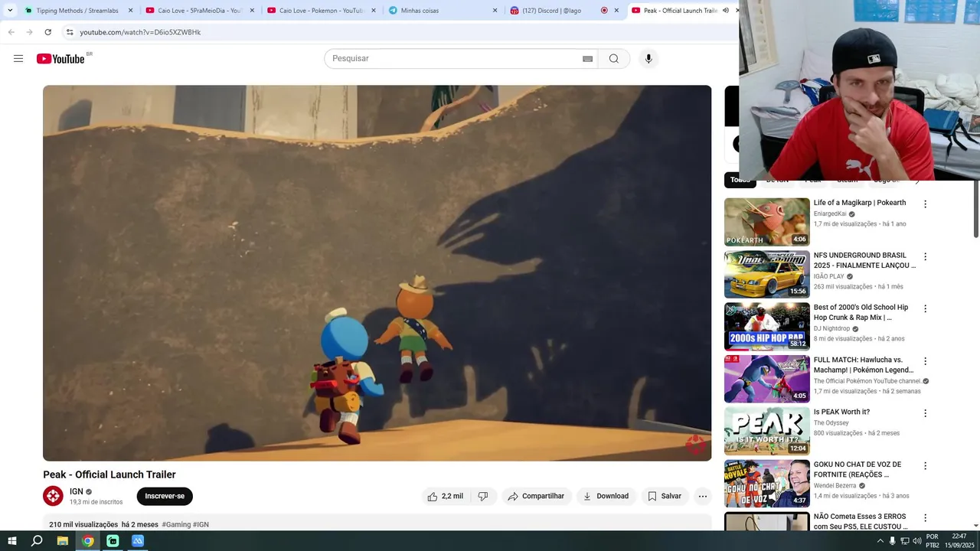Open options for FULL MATCH Hawlucha video
The image size is (980, 551).
coord(925,361)
